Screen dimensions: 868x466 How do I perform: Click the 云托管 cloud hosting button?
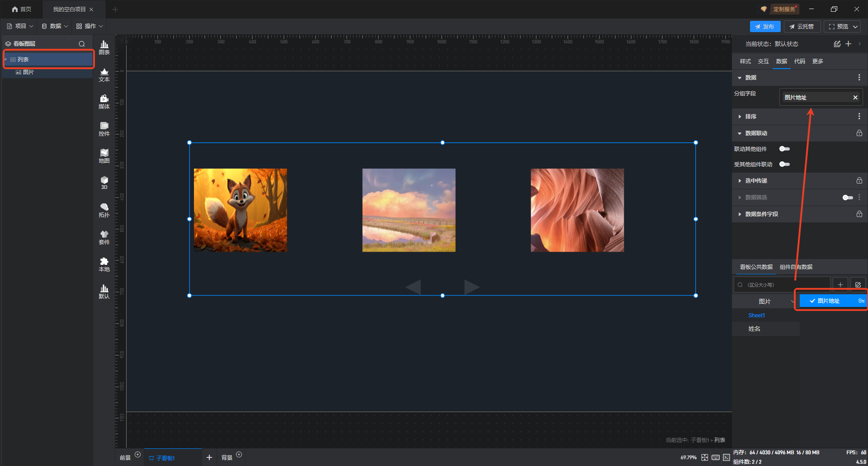pos(802,27)
